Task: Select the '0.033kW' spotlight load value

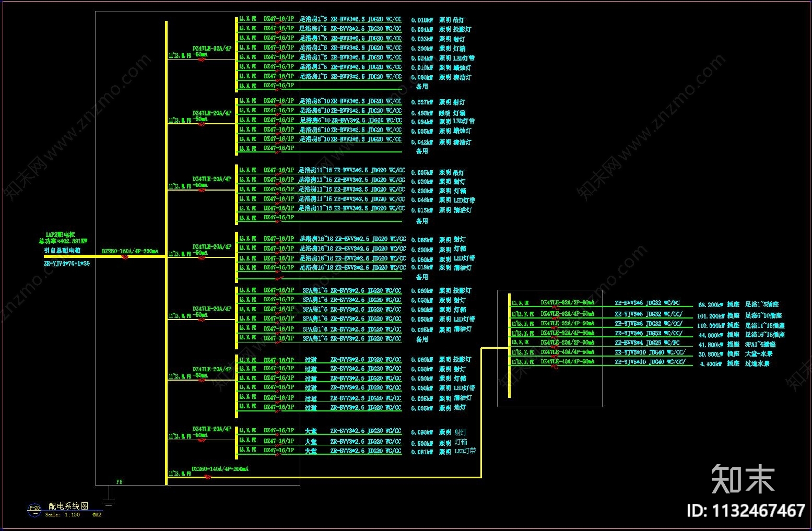Action: pos(422,40)
